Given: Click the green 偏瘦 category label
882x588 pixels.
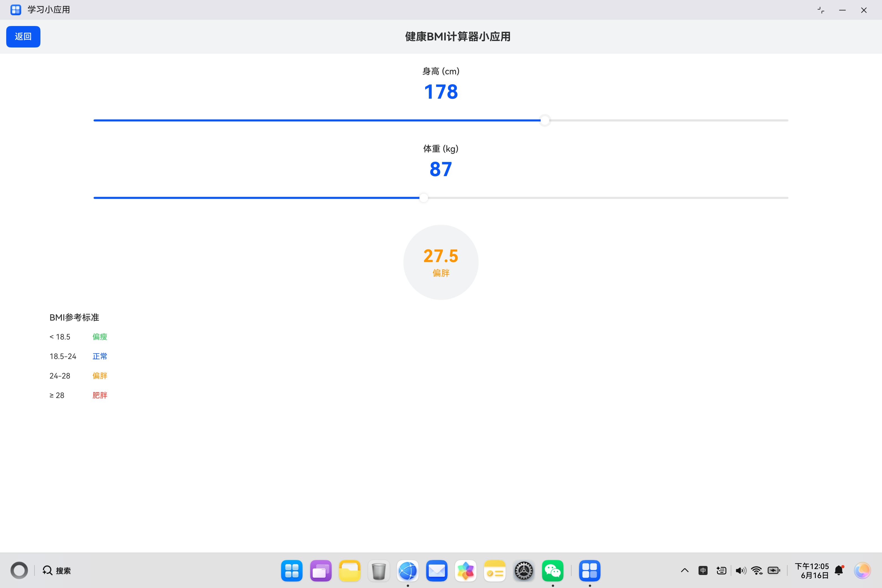Looking at the screenshot, I should pyautogui.click(x=100, y=337).
